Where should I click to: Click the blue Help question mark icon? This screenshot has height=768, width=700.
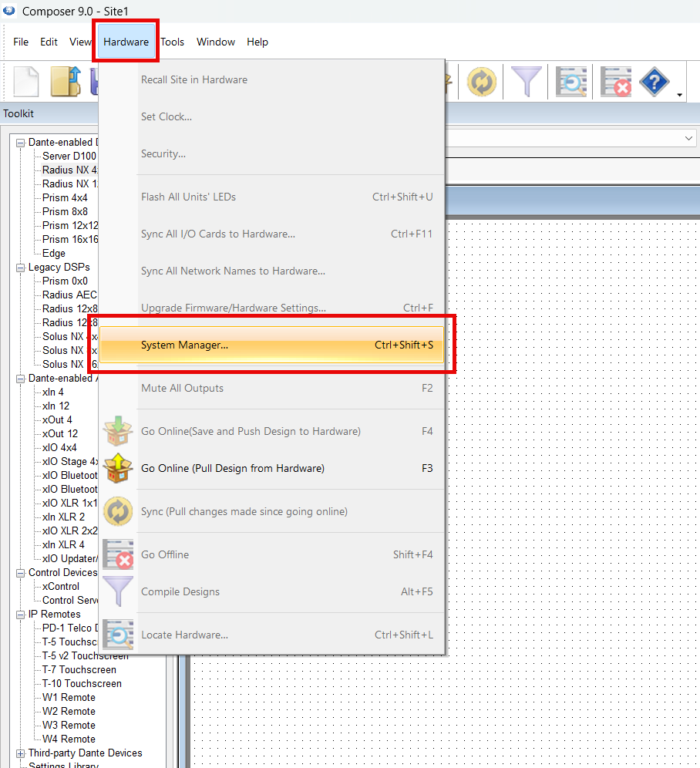pos(654,81)
